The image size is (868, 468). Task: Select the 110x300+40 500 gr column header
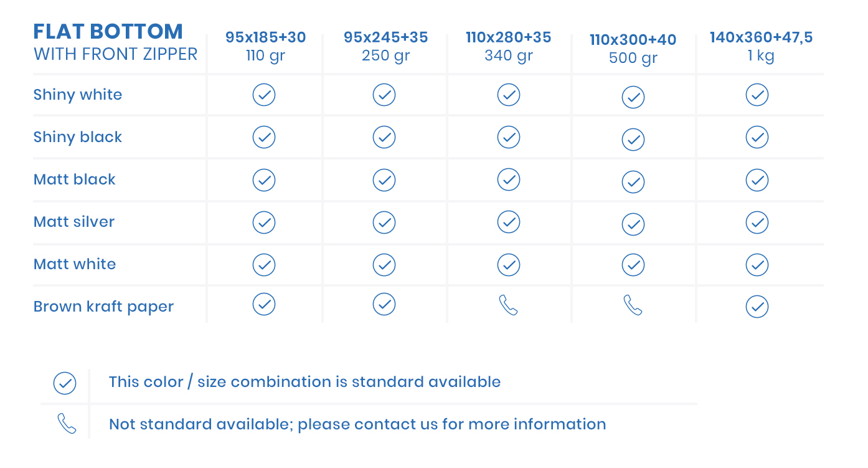[x=633, y=49]
